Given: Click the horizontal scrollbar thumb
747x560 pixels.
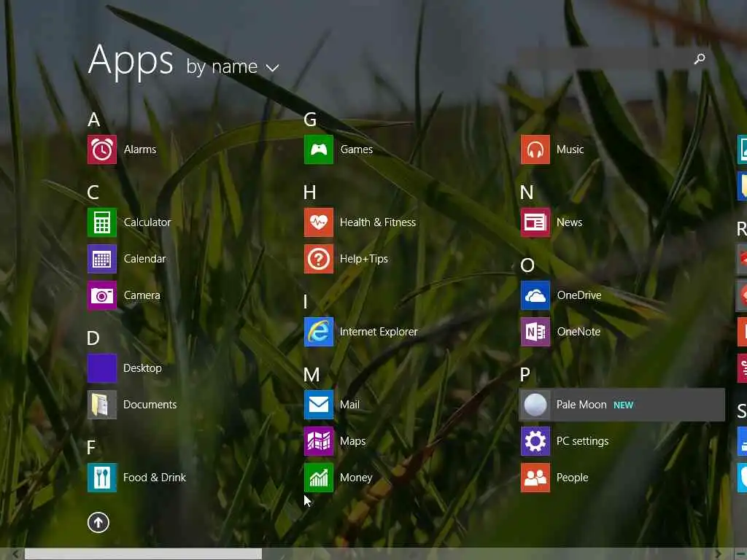Looking at the screenshot, I should (x=143, y=554).
